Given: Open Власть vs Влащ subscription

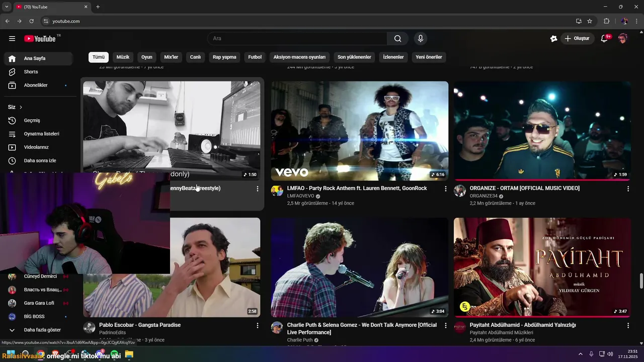Looking at the screenshot, I should (38, 290).
